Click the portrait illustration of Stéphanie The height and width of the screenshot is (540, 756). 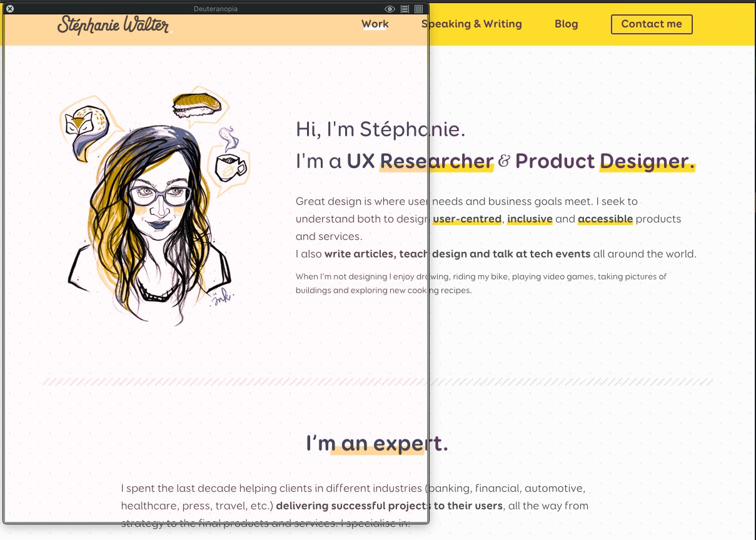(x=151, y=224)
